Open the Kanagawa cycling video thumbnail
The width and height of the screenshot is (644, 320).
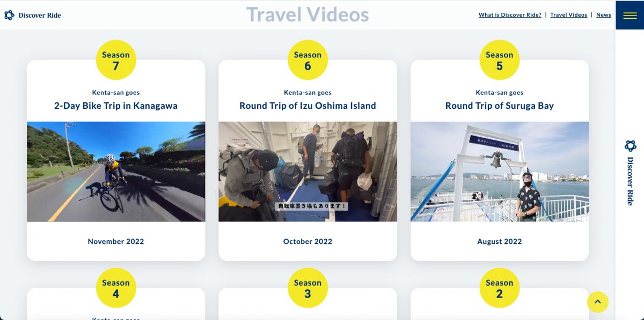116,172
